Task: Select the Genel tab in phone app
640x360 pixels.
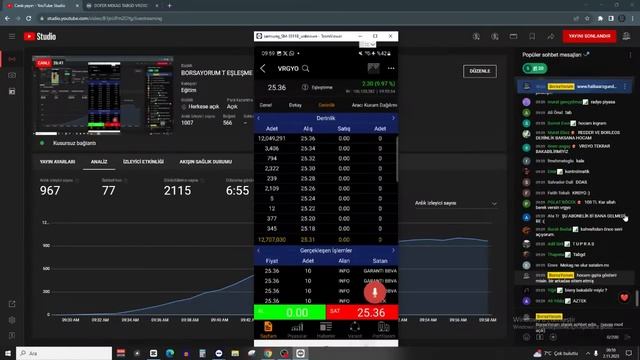Action: tap(266, 105)
